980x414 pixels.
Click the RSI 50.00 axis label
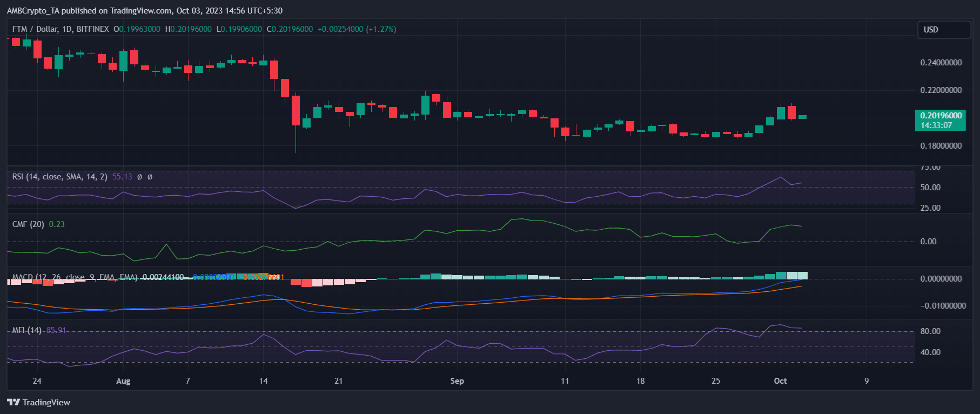tap(930, 188)
